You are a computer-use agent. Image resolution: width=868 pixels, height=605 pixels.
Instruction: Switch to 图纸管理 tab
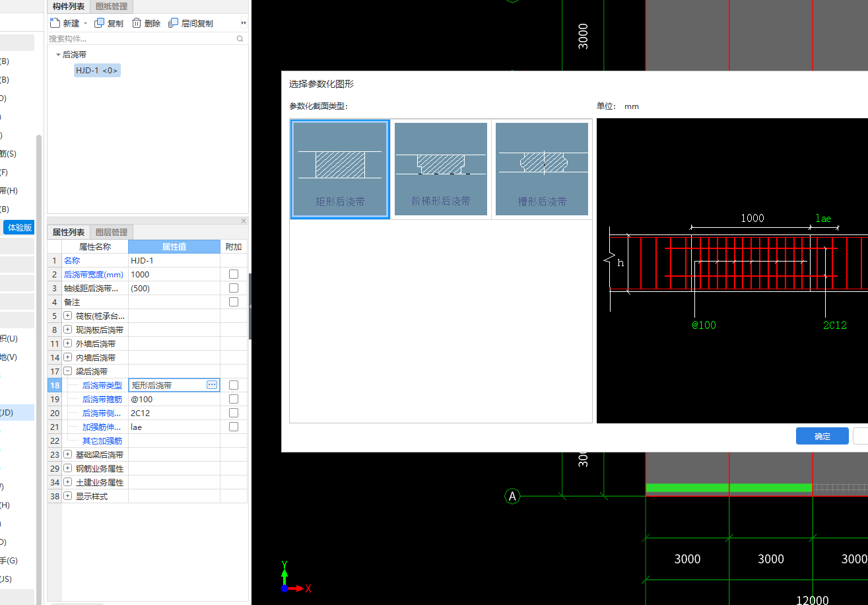[x=112, y=7]
